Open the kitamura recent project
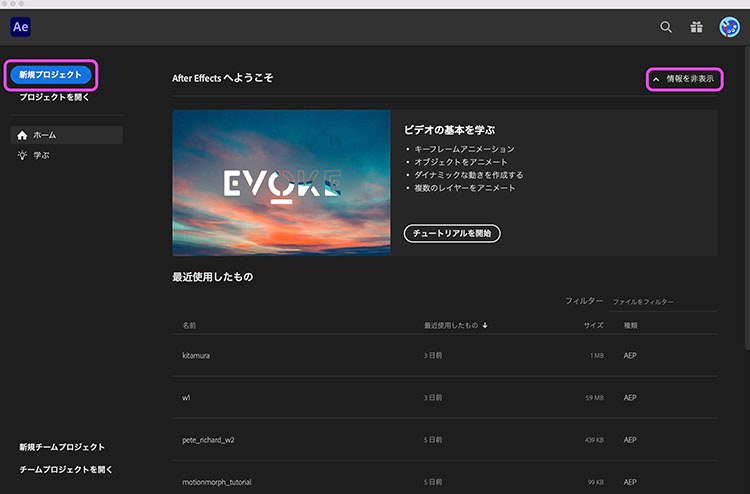 pyautogui.click(x=445, y=355)
